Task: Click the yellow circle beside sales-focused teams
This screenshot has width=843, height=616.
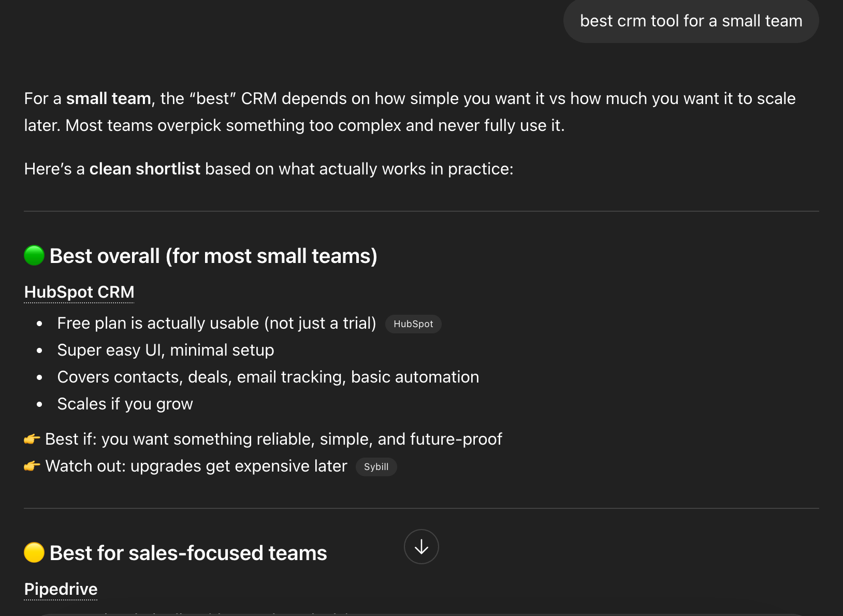Action: point(34,552)
